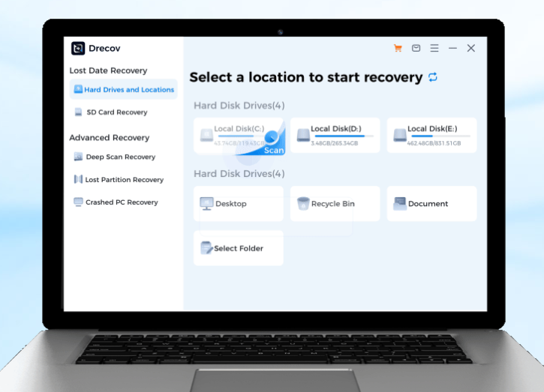
Task: Click the Select a location heading
Action: [306, 77]
